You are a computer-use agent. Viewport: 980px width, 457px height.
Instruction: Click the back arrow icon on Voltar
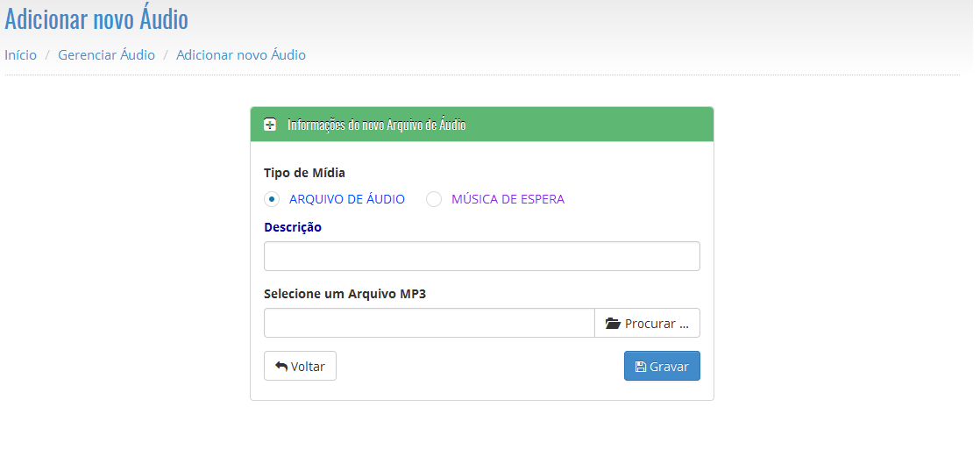click(281, 367)
